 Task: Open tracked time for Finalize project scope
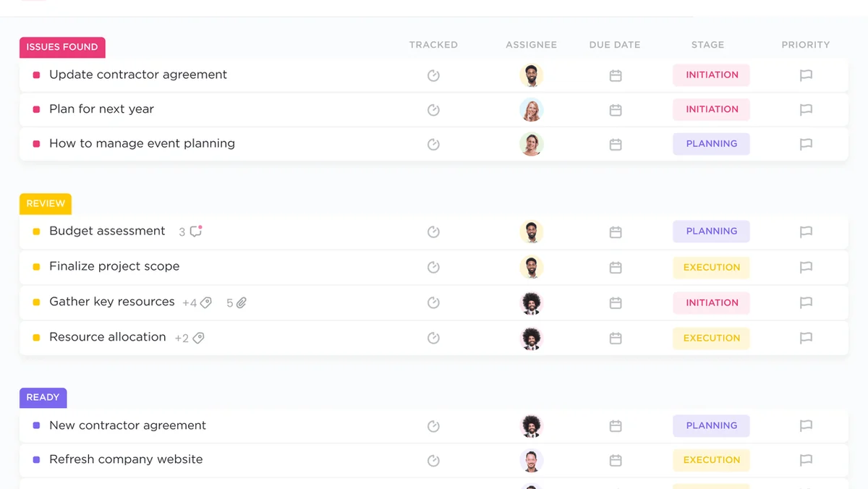(x=433, y=267)
